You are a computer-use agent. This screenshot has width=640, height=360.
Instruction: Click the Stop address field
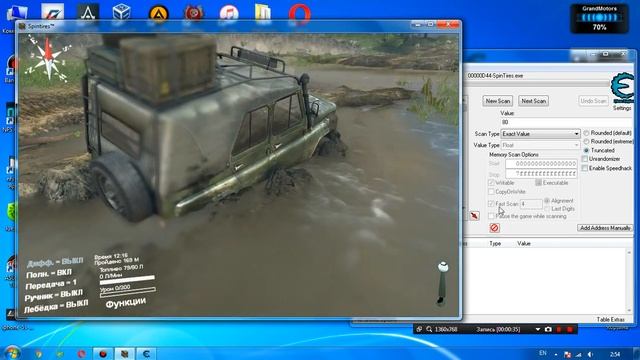coord(541,173)
